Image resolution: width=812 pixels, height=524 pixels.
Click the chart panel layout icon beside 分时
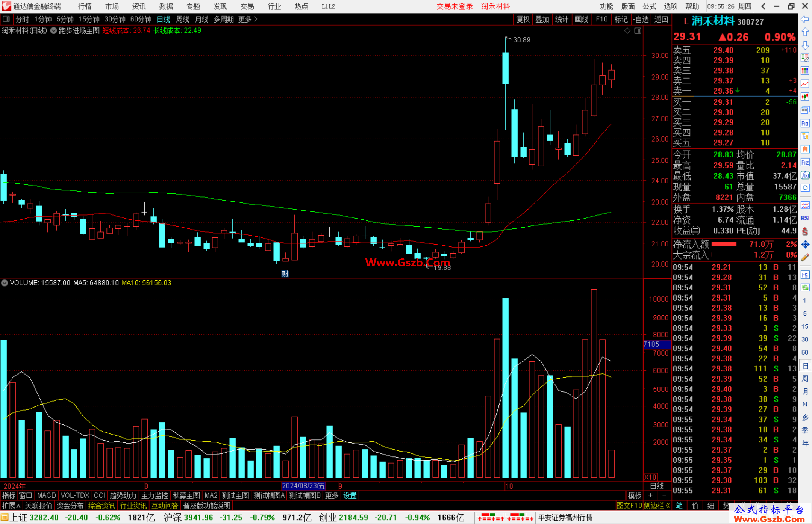tap(6, 19)
